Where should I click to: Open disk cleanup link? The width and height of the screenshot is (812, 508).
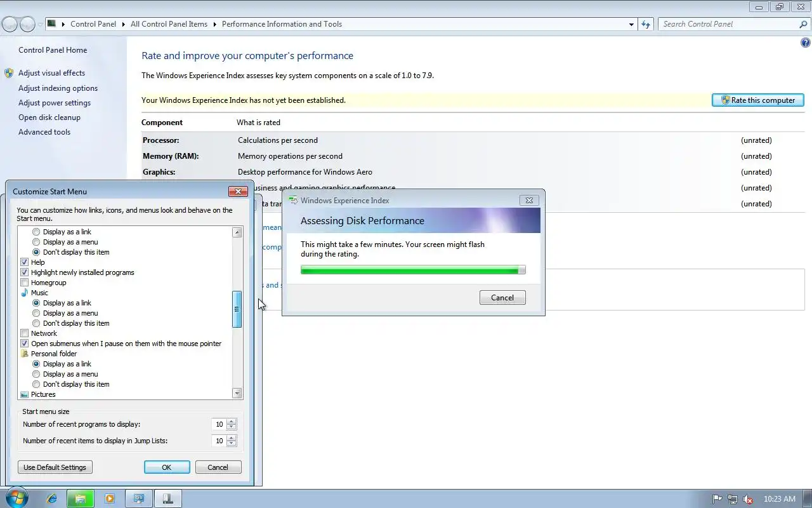click(49, 117)
